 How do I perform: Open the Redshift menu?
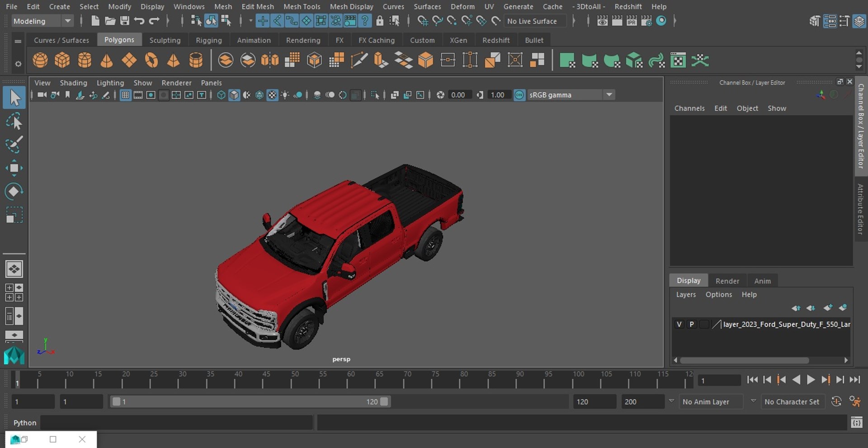(x=628, y=7)
